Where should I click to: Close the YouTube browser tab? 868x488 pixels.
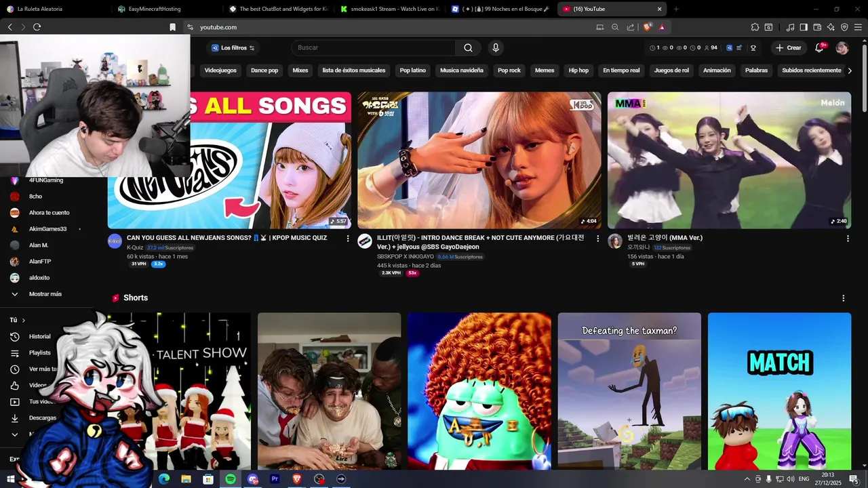tap(659, 9)
